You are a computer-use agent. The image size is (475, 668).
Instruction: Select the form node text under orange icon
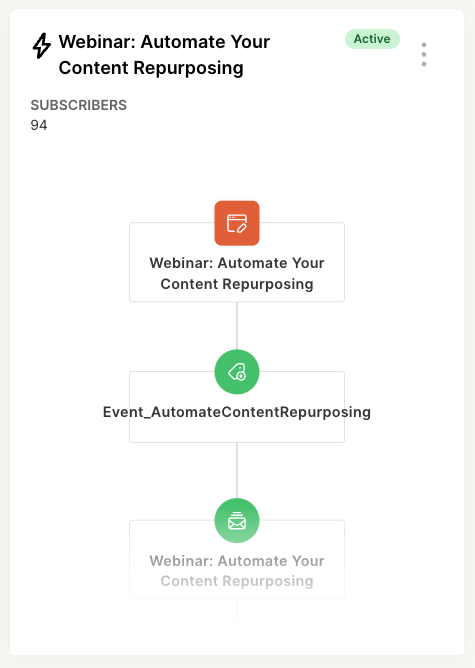point(237,274)
